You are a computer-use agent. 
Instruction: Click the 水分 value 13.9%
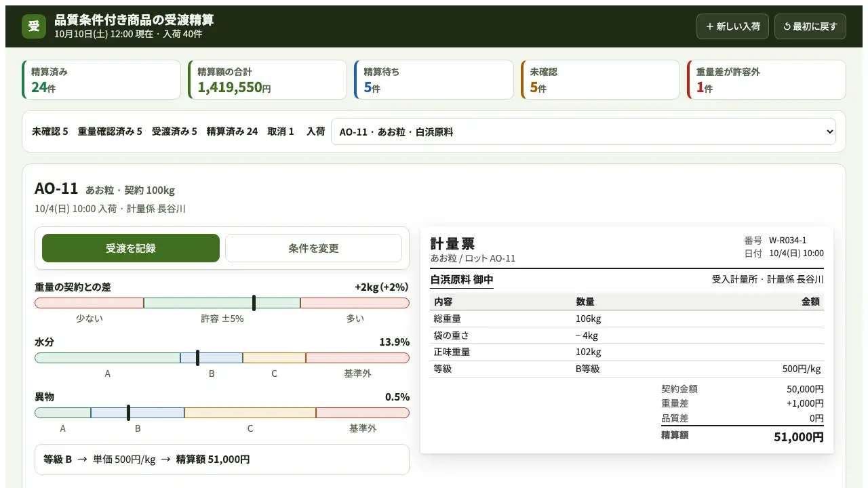[x=394, y=342]
